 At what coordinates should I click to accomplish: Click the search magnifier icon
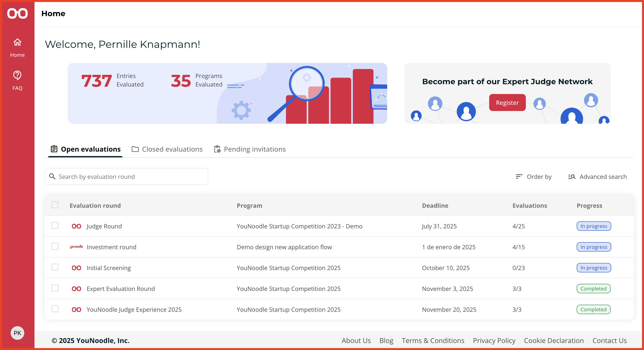(52, 176)
